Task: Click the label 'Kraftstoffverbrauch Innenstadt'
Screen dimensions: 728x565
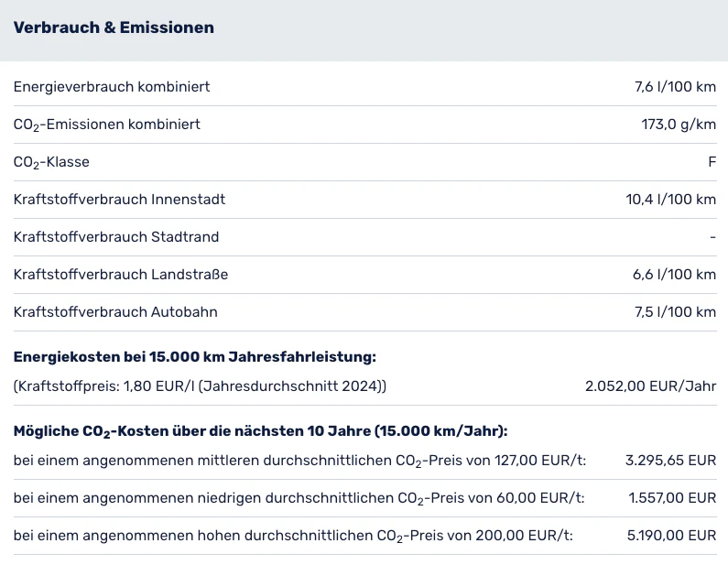Action: [119, 200]
